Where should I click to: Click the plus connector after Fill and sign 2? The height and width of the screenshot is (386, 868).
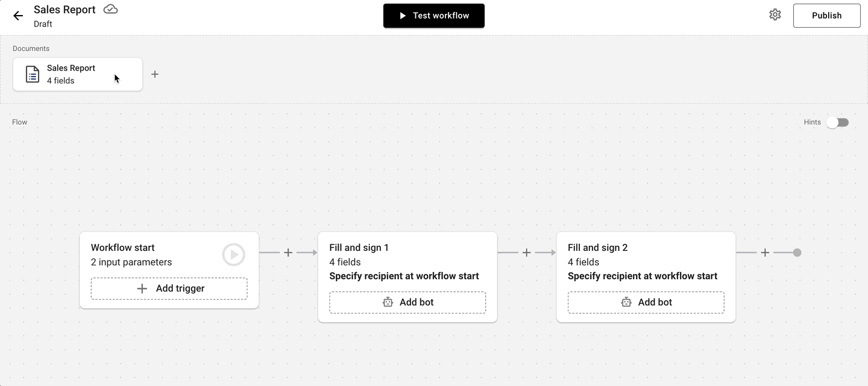coord(764,253)
